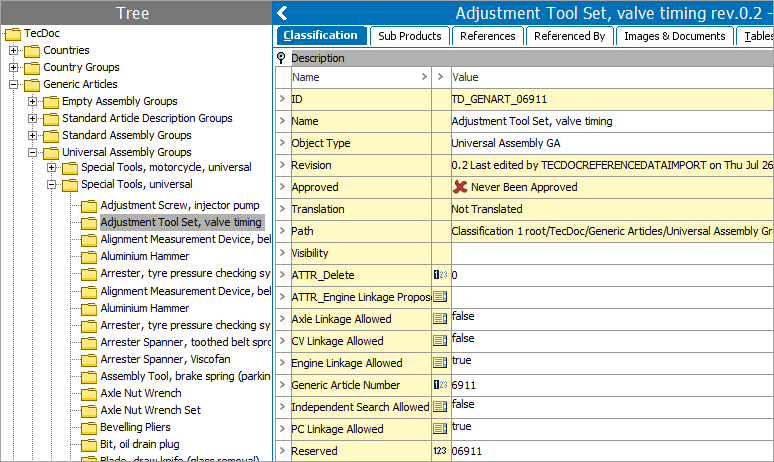Click the Visibility value field

coord(612,253)
